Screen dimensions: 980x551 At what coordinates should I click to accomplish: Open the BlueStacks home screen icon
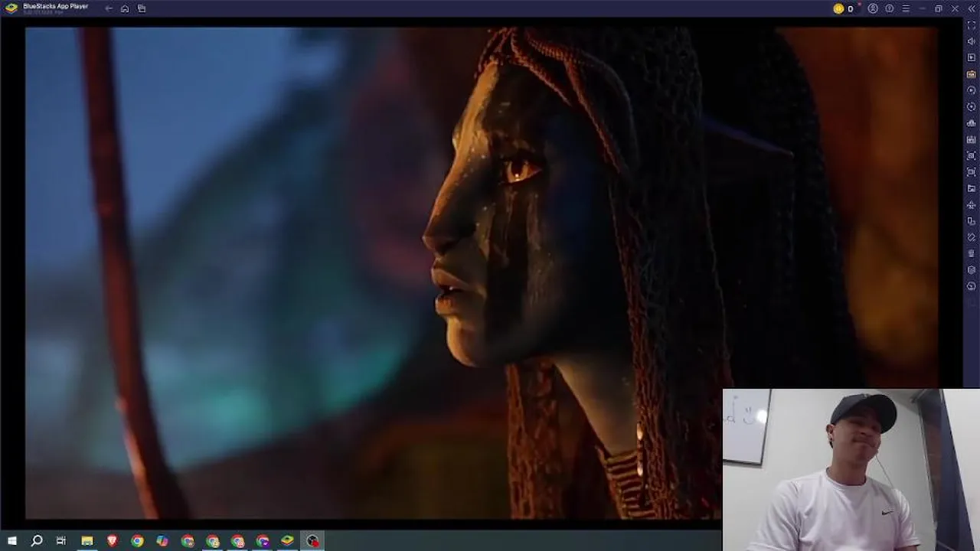[125, 8]
